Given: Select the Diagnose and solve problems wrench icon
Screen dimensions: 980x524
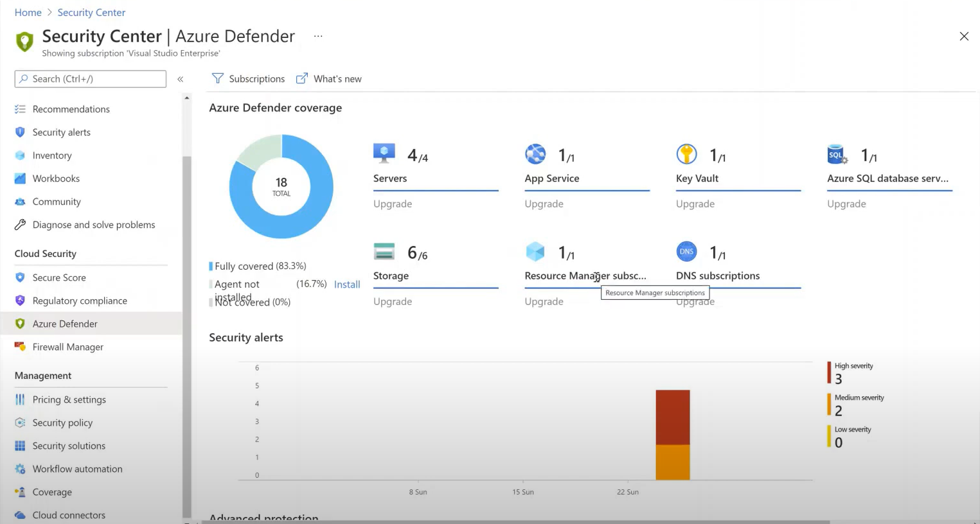Looking at the screenshot, I should pyautogui.click(x=20, y=225).
